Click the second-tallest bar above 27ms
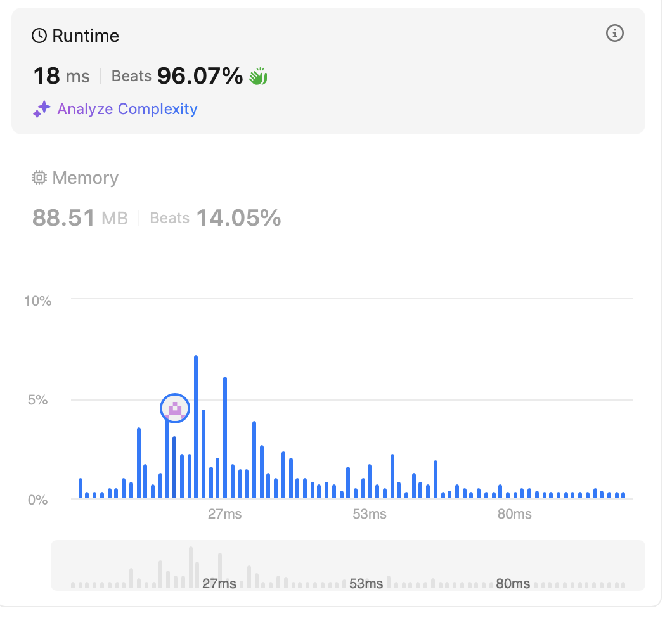Viewport: 672px width, 620px height. click(225, 438)
